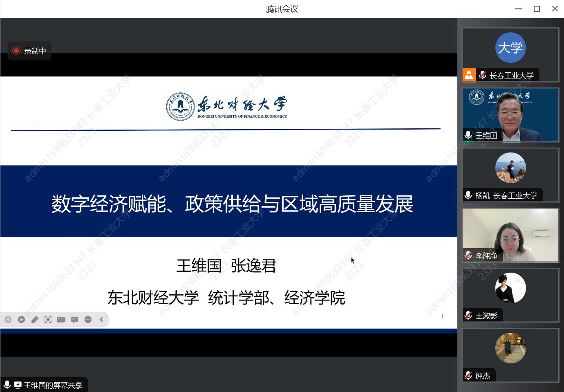
Task: Select 纯杰 participant avatar
Action: point(510,348)
